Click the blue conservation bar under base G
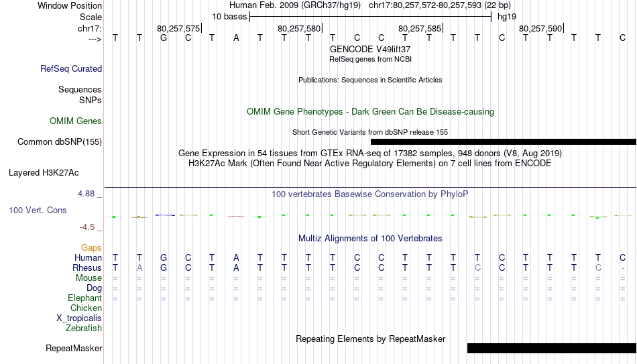This screenshot has width=637, height=364. click(165, 215)
